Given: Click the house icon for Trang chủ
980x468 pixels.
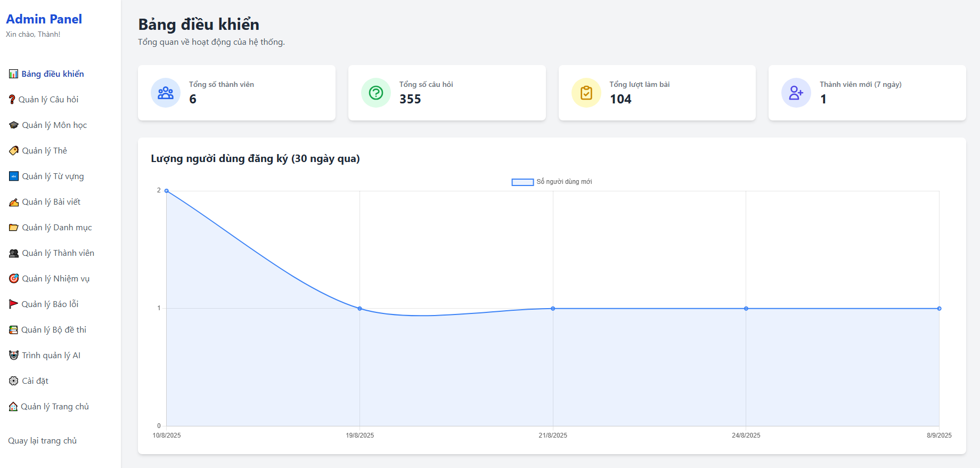Looking at the screenshot, I should pyautogui.click(x=13, y=407).
